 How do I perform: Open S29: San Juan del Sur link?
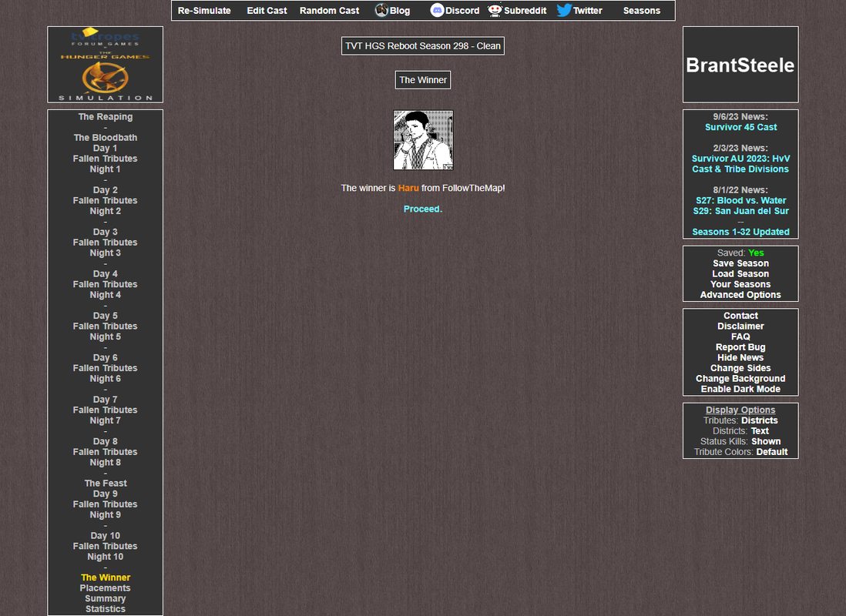coord(740,211)
